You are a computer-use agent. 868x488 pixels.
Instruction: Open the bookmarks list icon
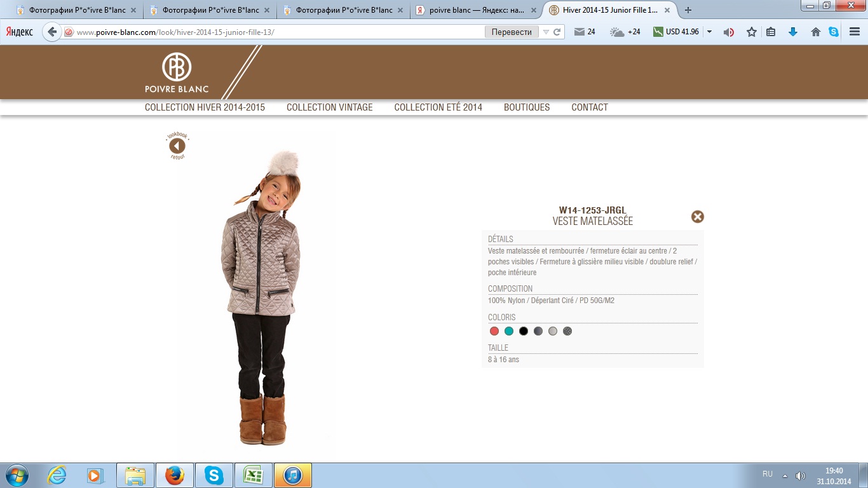pos(771,32)
